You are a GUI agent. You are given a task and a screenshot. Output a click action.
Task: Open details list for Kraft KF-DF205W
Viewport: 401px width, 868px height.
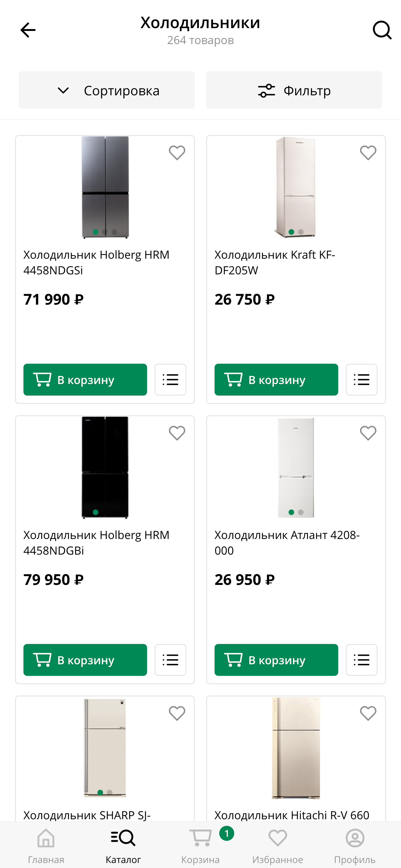pyautogui.click(x=361, y=379)
